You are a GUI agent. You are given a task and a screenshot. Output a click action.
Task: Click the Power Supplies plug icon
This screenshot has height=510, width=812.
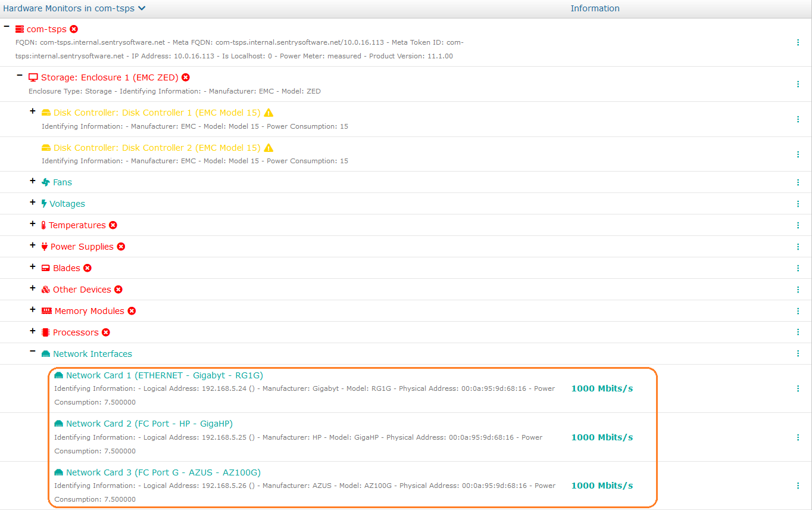(45, 247)
